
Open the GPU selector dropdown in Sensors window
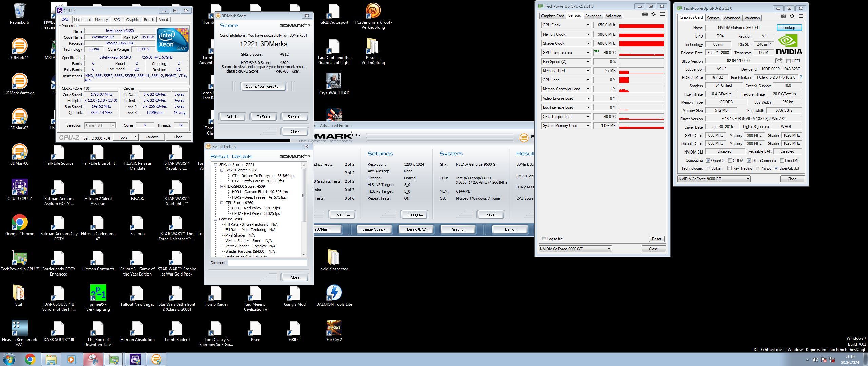click(575, 249)
